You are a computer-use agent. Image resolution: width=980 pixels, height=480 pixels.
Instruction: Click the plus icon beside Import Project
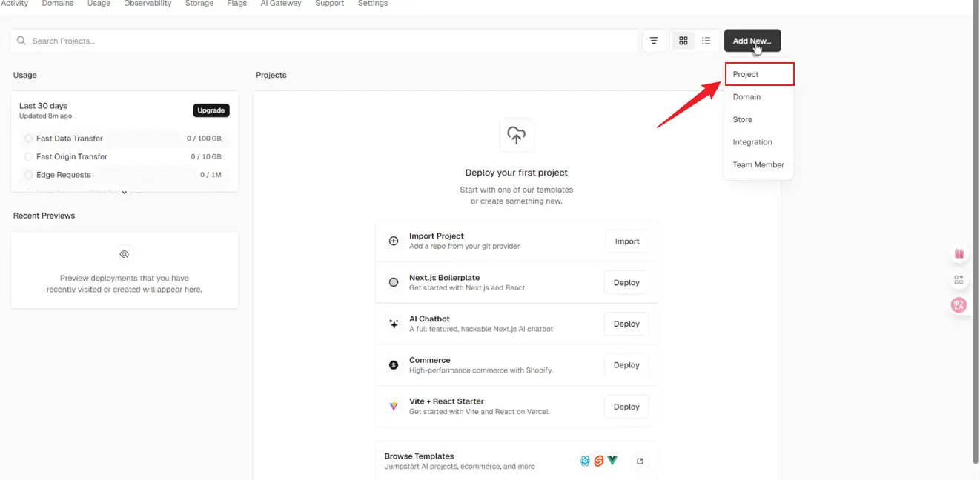click(394, 241)
